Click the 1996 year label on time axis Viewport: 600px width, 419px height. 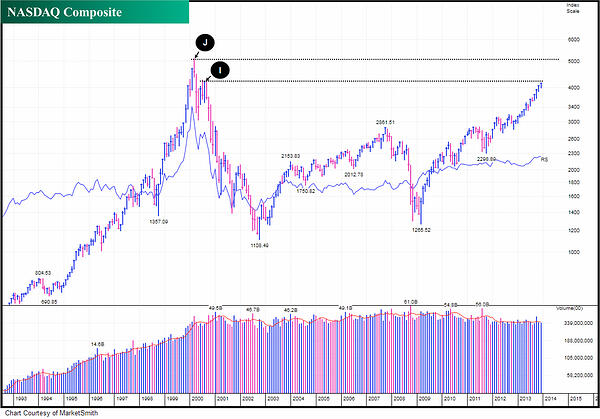tap(96, 399)
